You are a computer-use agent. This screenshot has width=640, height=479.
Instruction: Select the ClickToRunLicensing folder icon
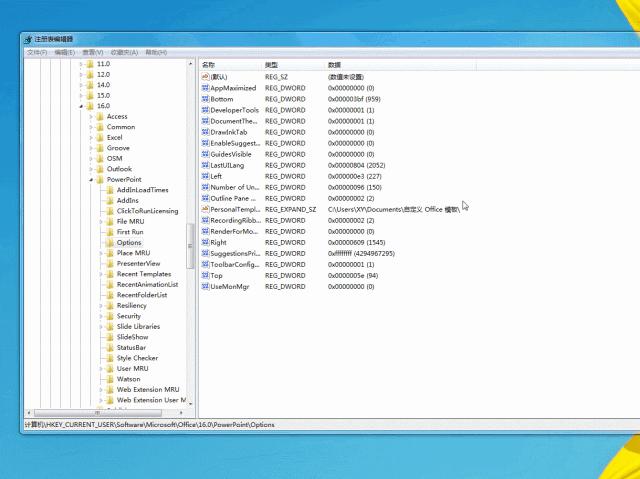click(110, 211)
